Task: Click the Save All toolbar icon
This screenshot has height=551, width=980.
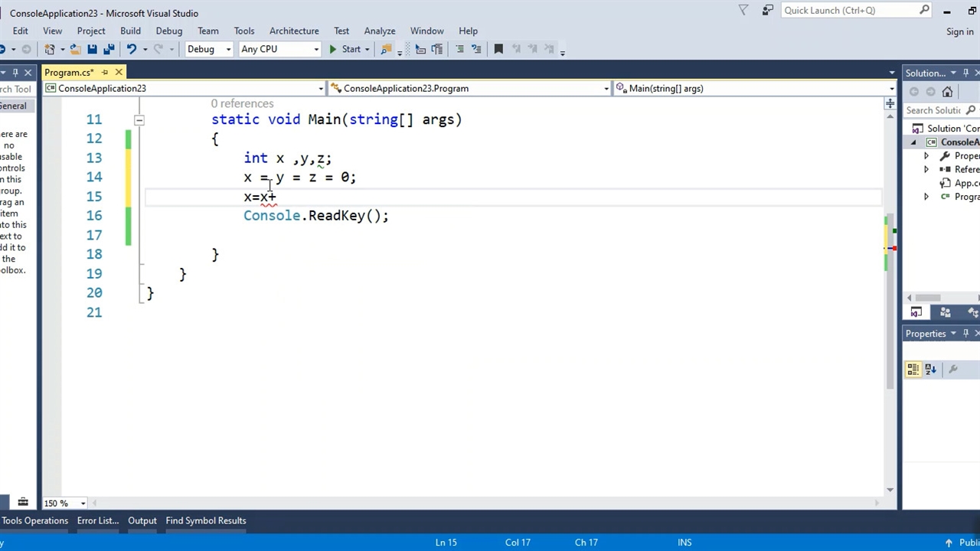Action: 109,49
